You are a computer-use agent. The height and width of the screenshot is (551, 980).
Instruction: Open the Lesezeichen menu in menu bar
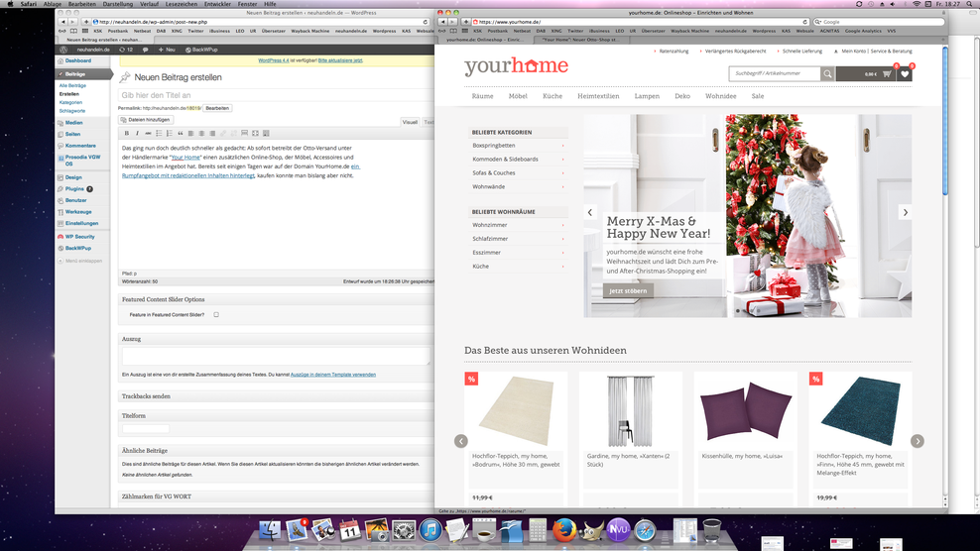pos(182,4)
